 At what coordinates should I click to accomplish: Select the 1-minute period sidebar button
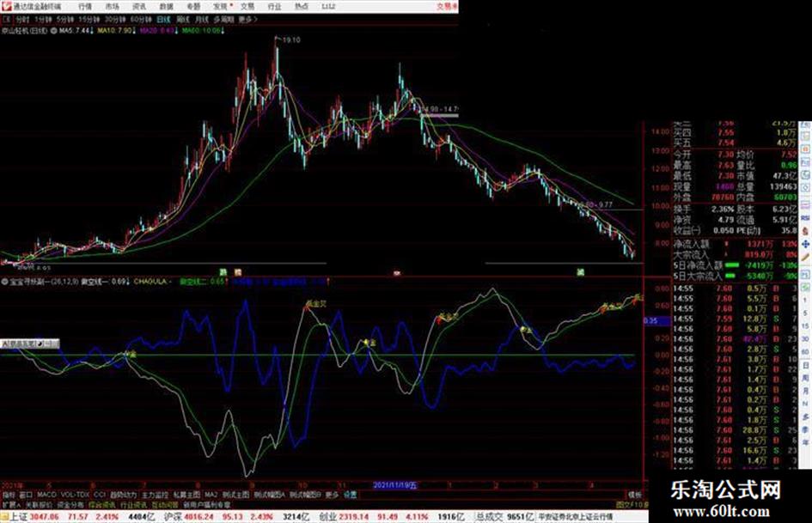click(805, 300)
